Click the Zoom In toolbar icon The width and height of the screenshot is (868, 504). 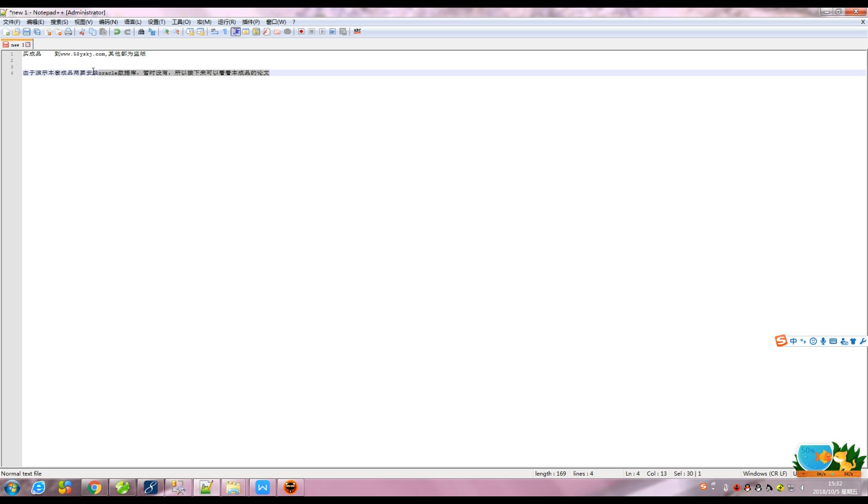pyautogui.click(x=166, y=32)
